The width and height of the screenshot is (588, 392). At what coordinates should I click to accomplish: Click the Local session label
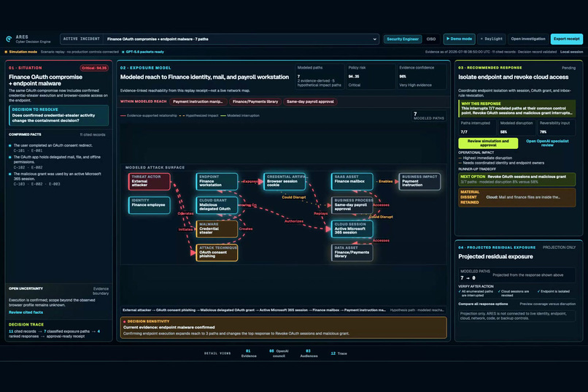(x=571, y=52)
